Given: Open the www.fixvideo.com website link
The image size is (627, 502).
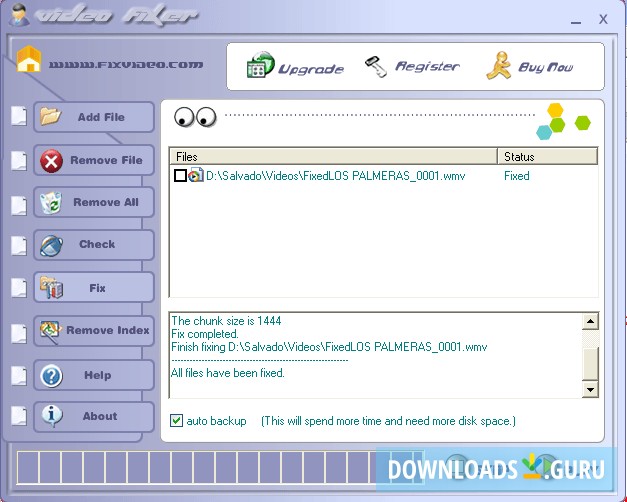Looking at the screenshot, I should [126, 64].
